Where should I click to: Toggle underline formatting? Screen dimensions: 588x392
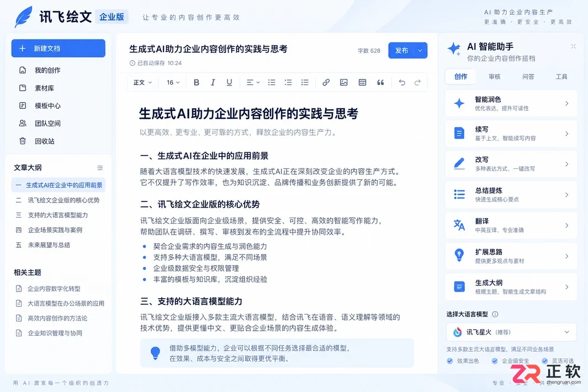(x=229, y=82)
